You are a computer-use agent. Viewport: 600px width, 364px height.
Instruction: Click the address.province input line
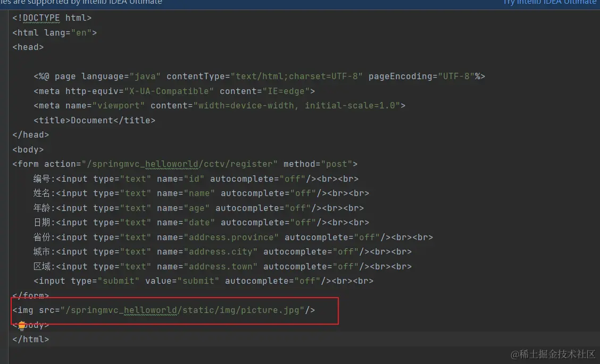233,238
